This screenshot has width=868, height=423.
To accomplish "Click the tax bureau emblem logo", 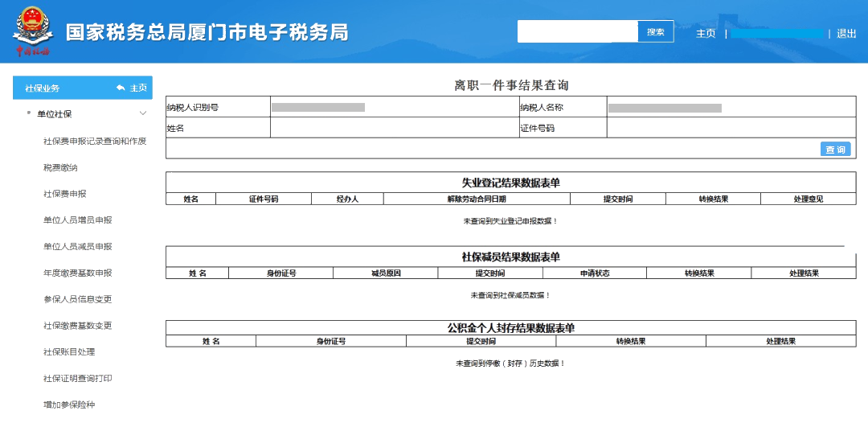I will point(33,31).
